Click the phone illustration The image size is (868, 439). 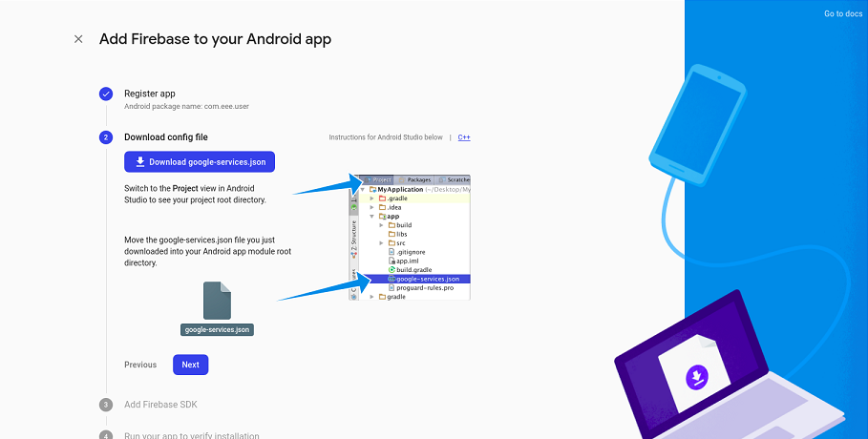click(698, 125)
